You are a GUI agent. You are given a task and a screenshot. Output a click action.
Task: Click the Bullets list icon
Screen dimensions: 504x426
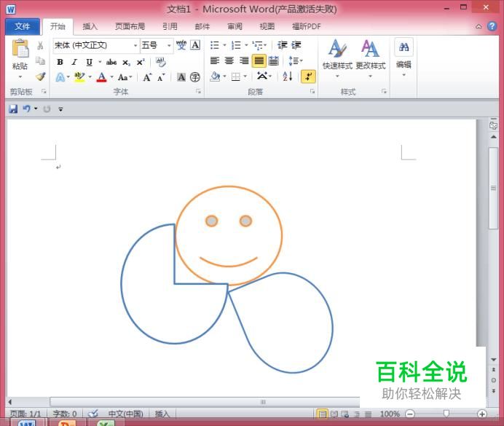tap(215, 45)
